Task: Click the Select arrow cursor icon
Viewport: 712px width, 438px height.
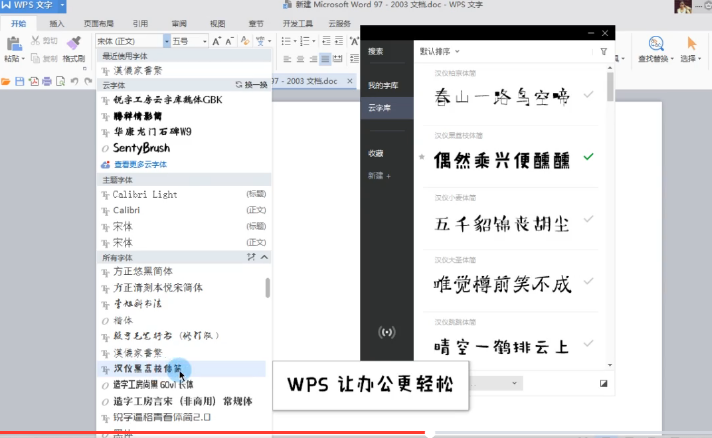Action: pyautogui.click(x=691, y=44)
